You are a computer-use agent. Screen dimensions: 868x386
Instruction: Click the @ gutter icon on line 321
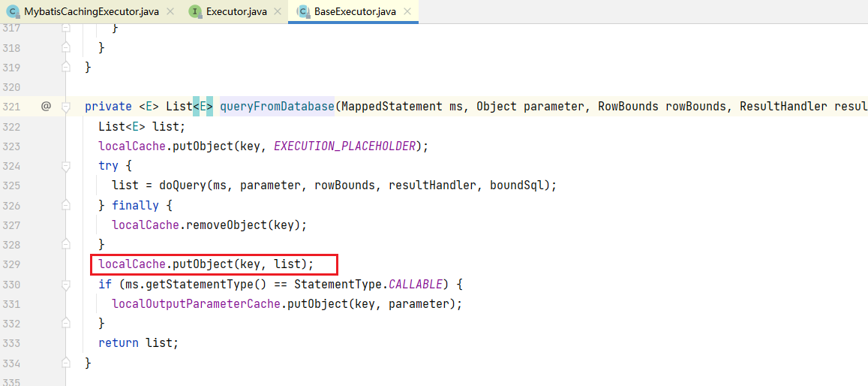[x=46, y=107]
